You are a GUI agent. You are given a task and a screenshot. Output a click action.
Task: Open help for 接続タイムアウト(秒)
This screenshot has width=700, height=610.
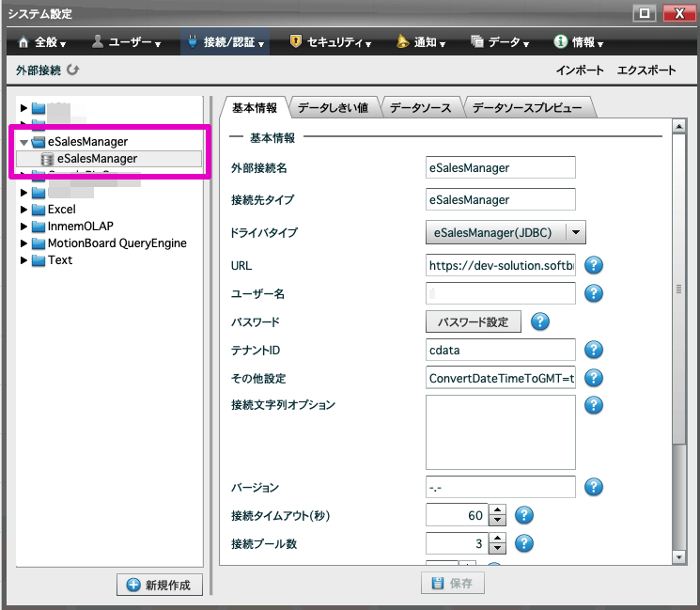click(524, 515)
